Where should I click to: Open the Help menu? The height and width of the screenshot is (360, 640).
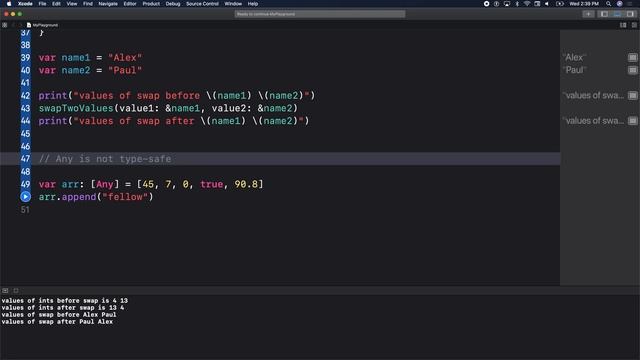pyautogui.click(x=253, y=4)
